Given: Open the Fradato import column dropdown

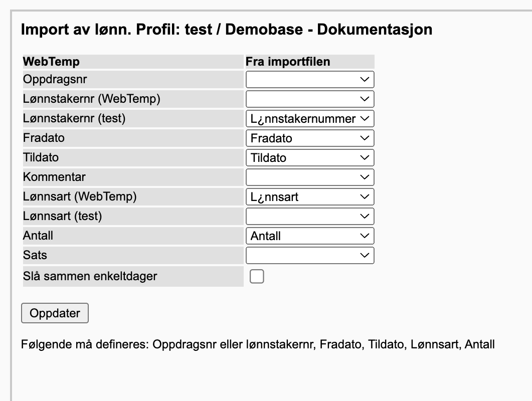Looking at the screenshot, I should pyautogui.click(x=310, y=138).
